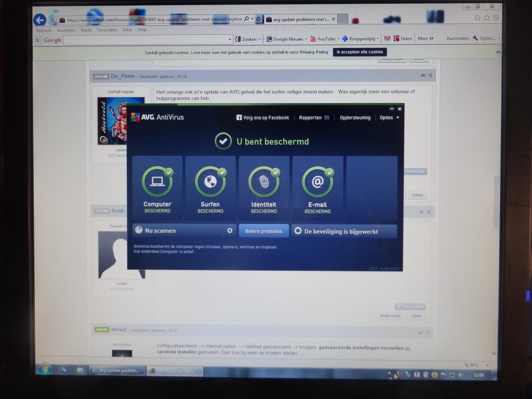Click the Gmail icon in Google toolbar
This screenshot has height=399, width=532.
387,39
